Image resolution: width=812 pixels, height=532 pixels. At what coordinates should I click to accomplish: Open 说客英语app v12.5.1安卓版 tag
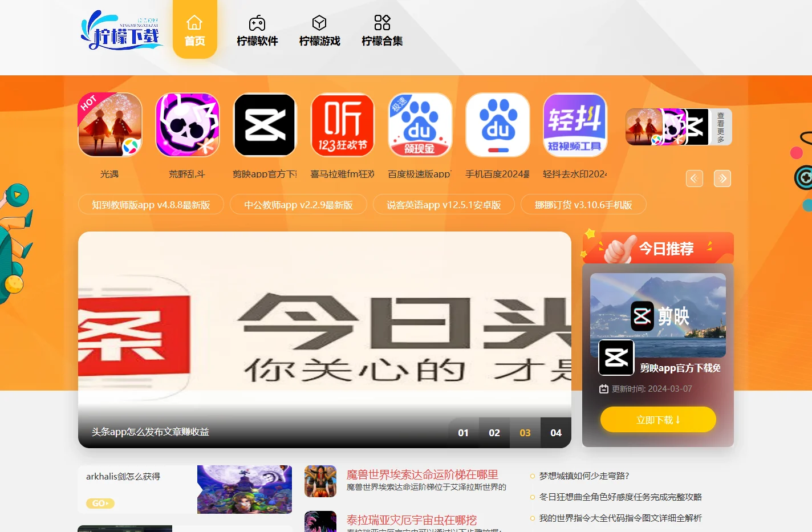444,205
